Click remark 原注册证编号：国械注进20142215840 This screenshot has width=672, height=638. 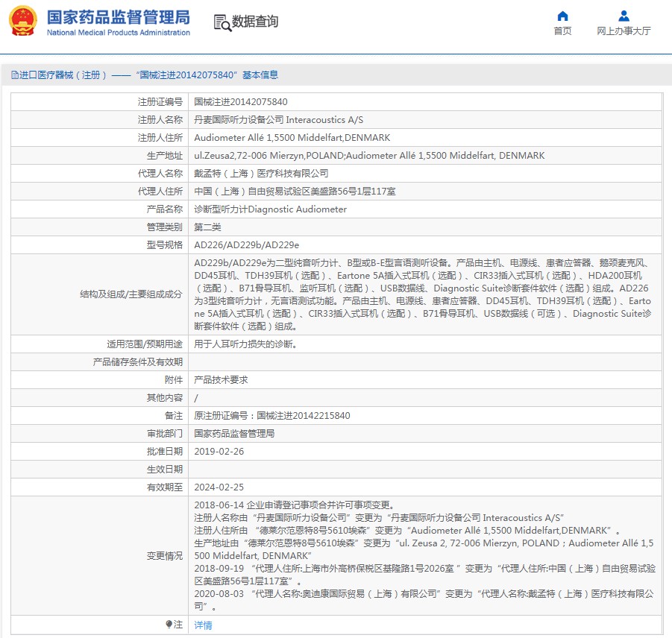(x=271, y=416)
